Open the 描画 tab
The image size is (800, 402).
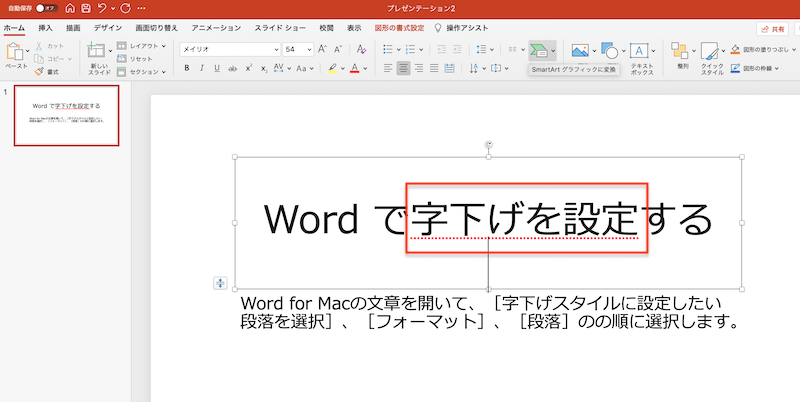73,28
